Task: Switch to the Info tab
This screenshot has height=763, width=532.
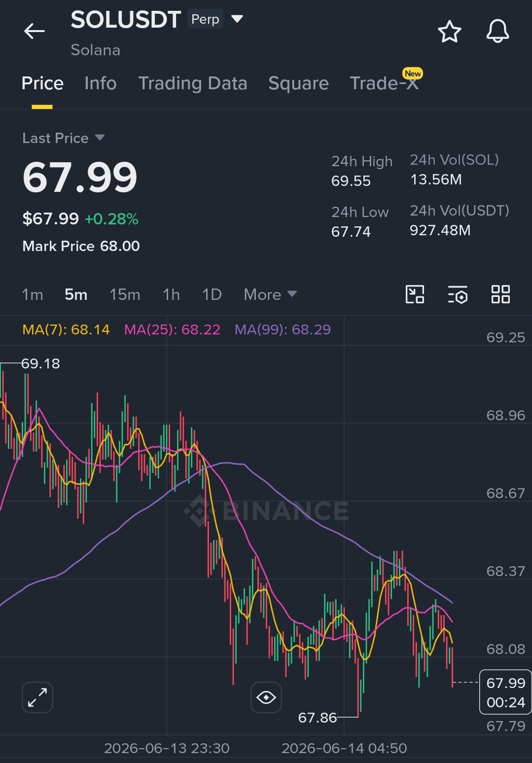Action: pyautogui.click(x=101, y=83)
